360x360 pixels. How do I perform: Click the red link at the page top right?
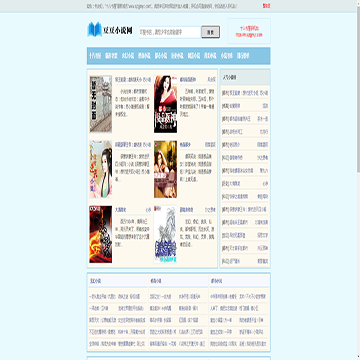[266, 6]
